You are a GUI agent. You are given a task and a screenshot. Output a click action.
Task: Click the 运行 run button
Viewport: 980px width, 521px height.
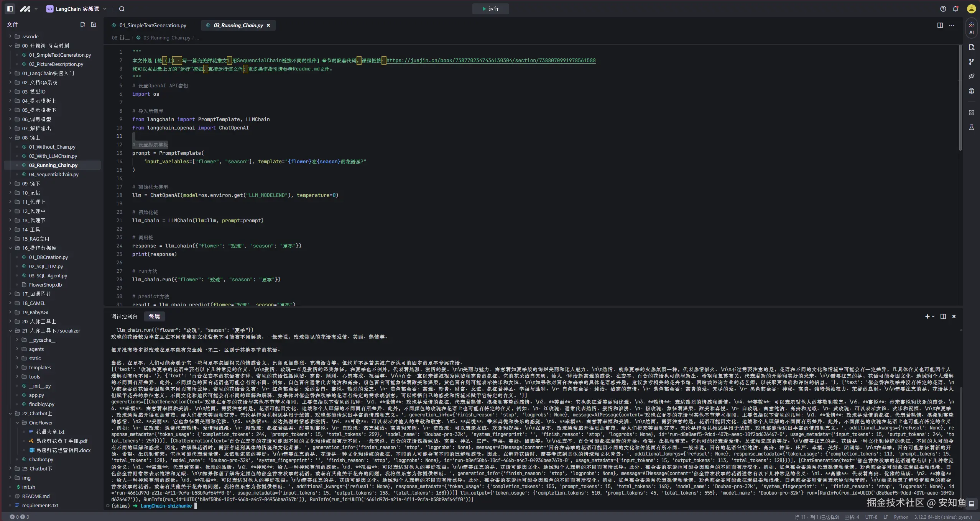tap(490, 9)
